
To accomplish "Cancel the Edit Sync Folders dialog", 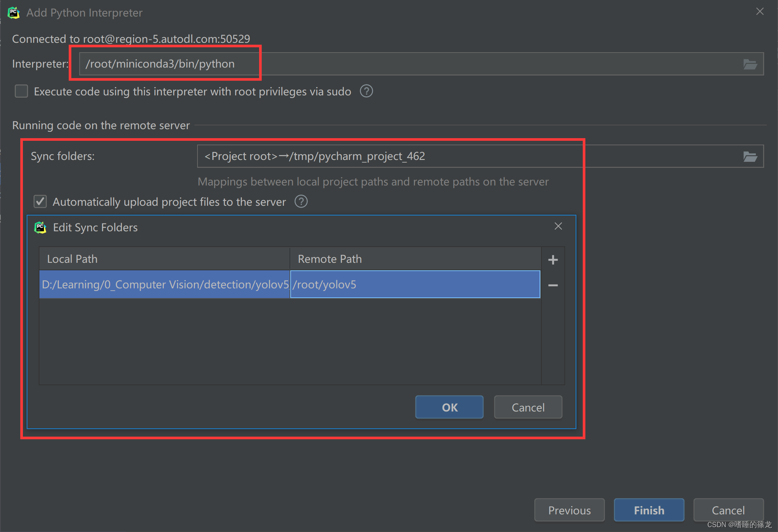I will pyautogui.click(x=528, y=407).
